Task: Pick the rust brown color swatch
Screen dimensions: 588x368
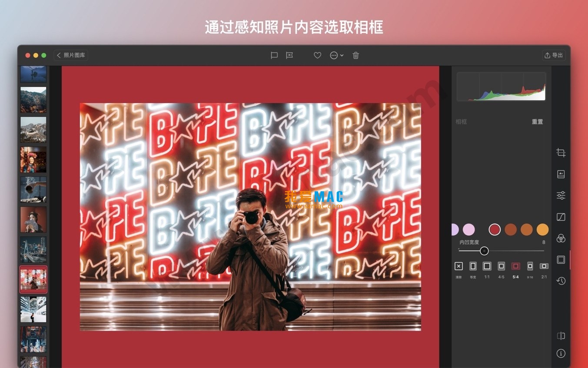Action: pos(511,230)
